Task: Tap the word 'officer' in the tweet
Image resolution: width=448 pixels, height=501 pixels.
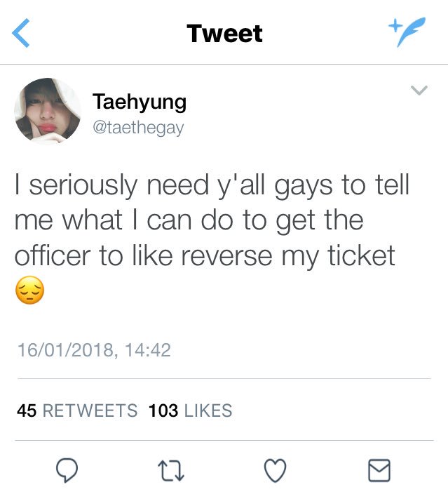Action: 53,255
